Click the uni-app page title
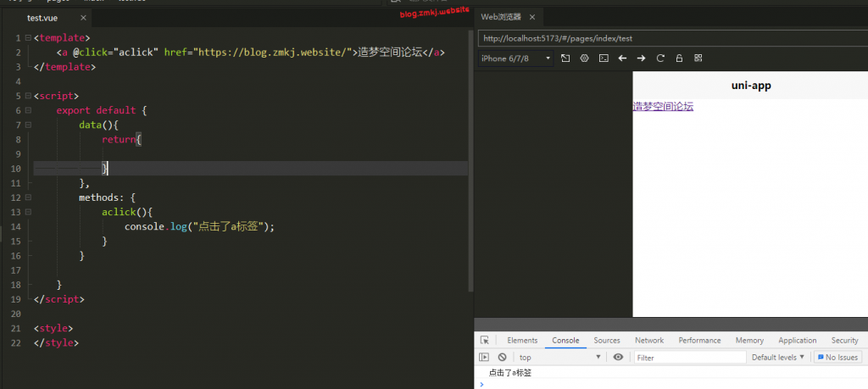 pos(751,86)
